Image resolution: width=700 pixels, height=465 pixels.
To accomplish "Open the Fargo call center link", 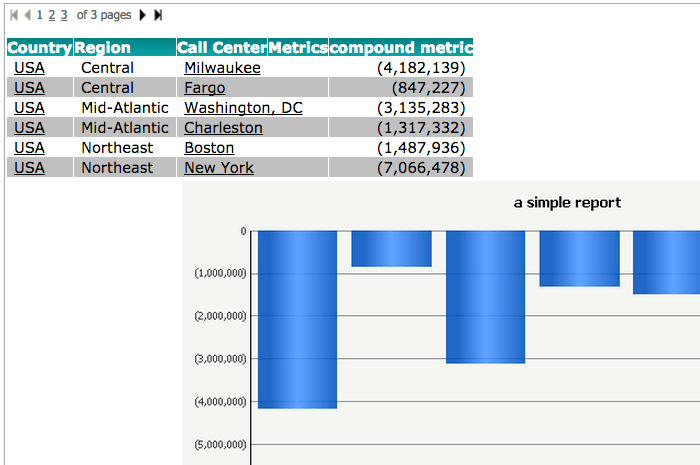I will click(x=205, y=88).
